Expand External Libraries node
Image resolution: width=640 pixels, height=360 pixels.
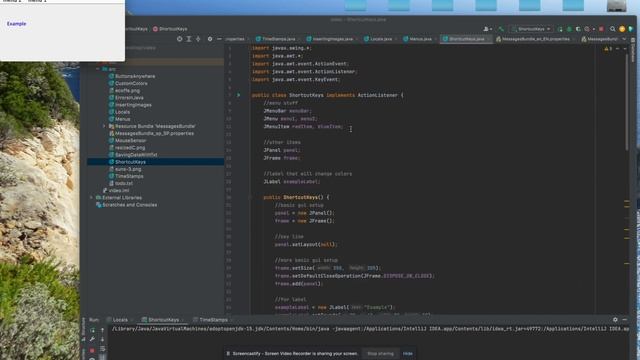click(x=91, y=198)
